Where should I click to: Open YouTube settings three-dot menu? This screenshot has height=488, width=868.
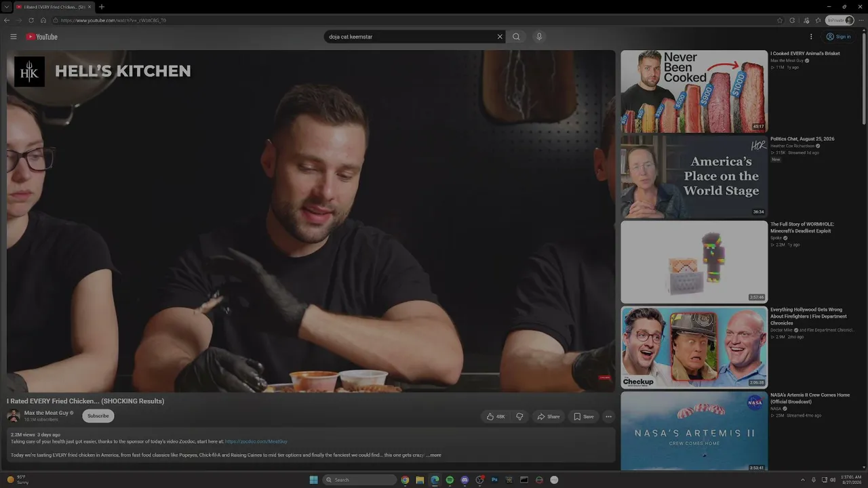(811, 37)
